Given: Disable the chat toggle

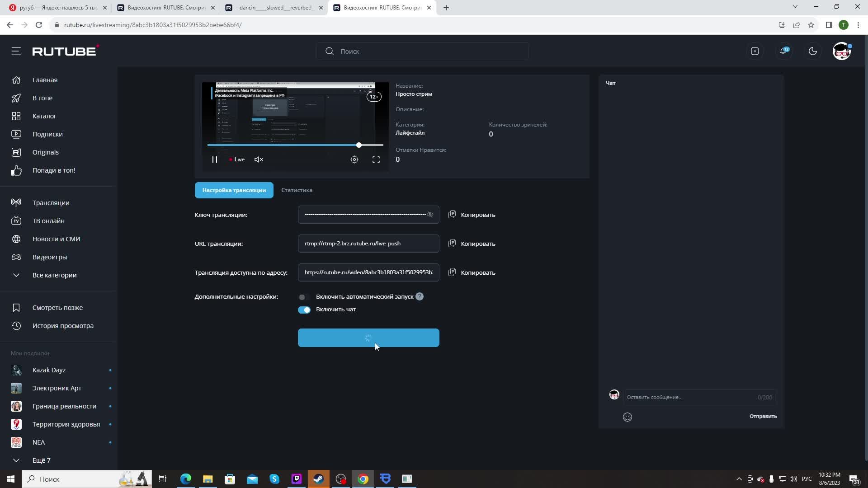Looking at the screenshot, I should coord(304,310).
